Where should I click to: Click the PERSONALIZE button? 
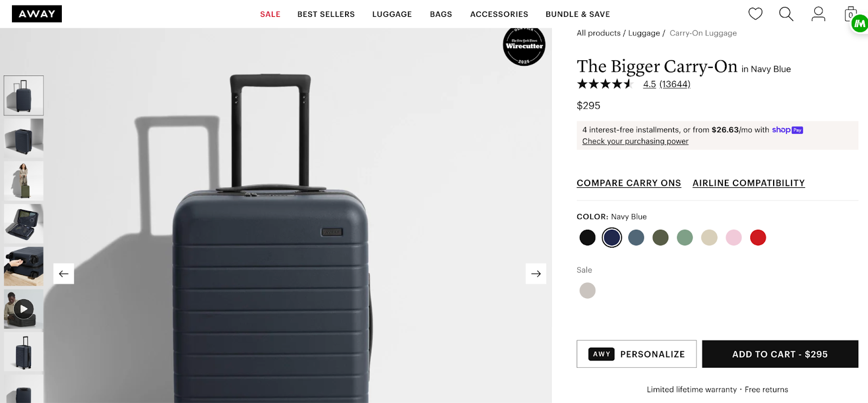(x=636, y=354)
